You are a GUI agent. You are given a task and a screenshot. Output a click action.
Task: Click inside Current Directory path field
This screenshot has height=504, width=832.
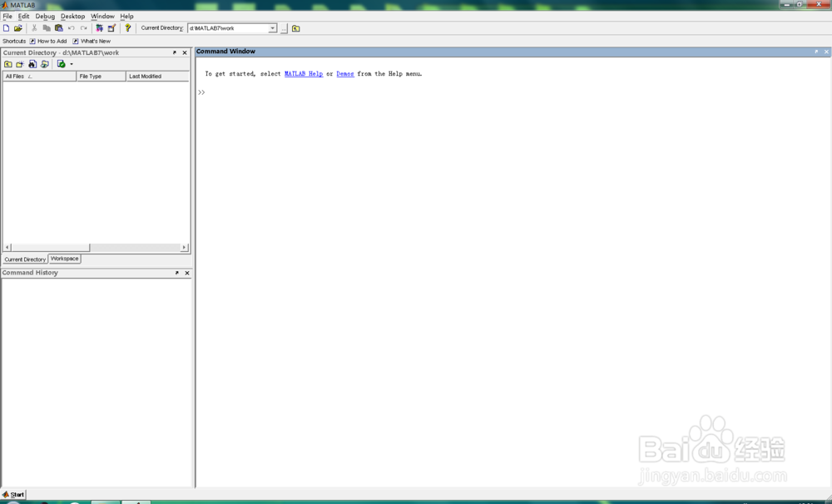pyautogui.click(x=228, y=28)
